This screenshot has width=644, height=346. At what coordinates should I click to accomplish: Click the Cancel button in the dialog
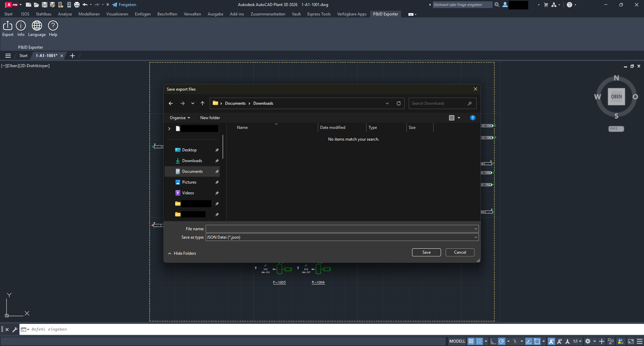[x=459, y=252]
